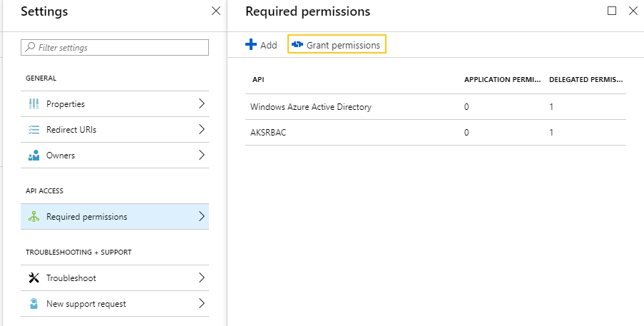Click the blue plus Add icon
Viewport: 644px width, 326px height.
(x=250, y=45)
